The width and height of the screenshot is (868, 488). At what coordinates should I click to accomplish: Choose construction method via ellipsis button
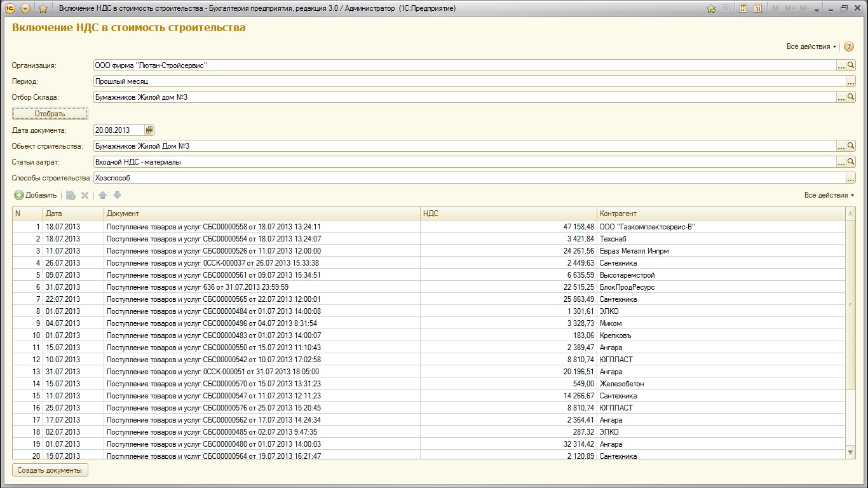[851, 178]
